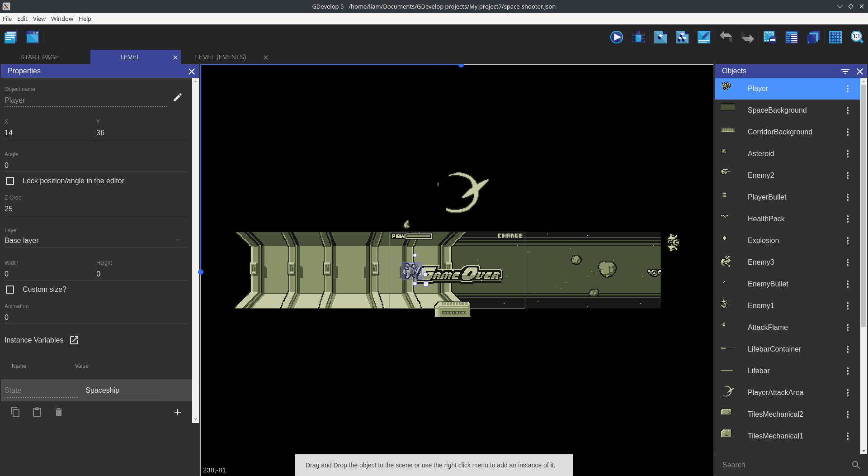The width and height of the screenshot is (868, 476).
Task: Select the AttackFlame object
Action: click(788, 328)
